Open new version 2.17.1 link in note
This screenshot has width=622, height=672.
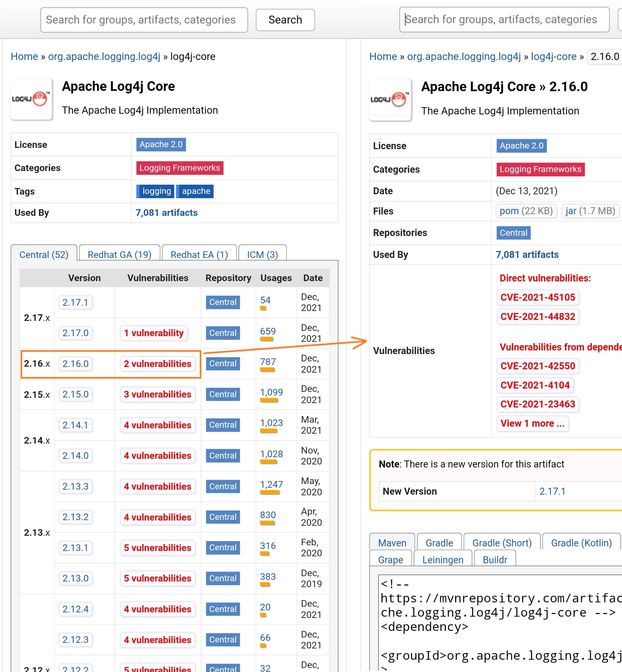click(x=552, y=491)
